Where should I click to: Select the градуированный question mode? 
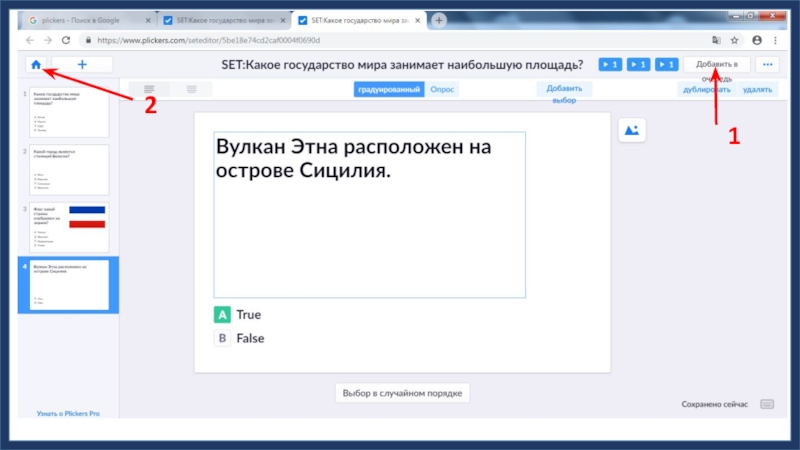388,89
